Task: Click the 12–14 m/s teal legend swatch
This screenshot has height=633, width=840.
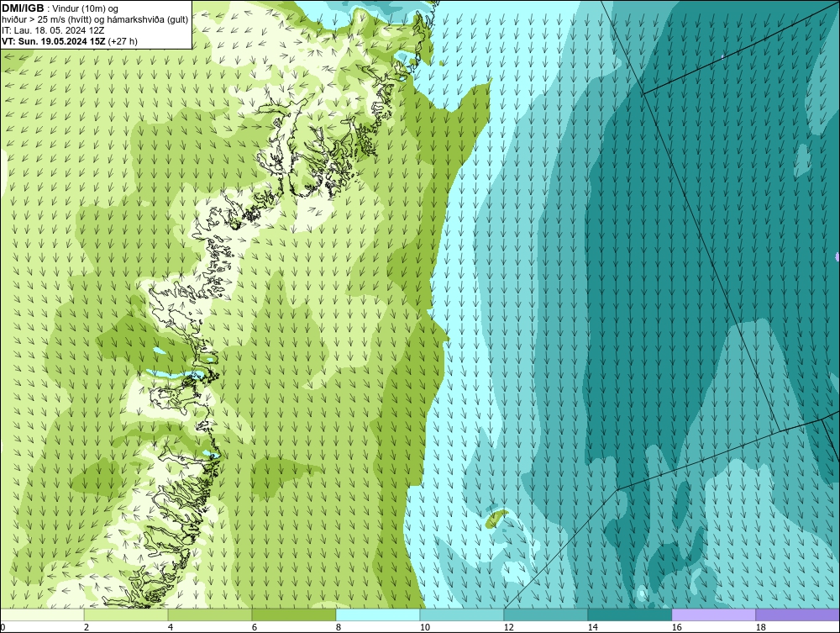Action: point(546,615)
